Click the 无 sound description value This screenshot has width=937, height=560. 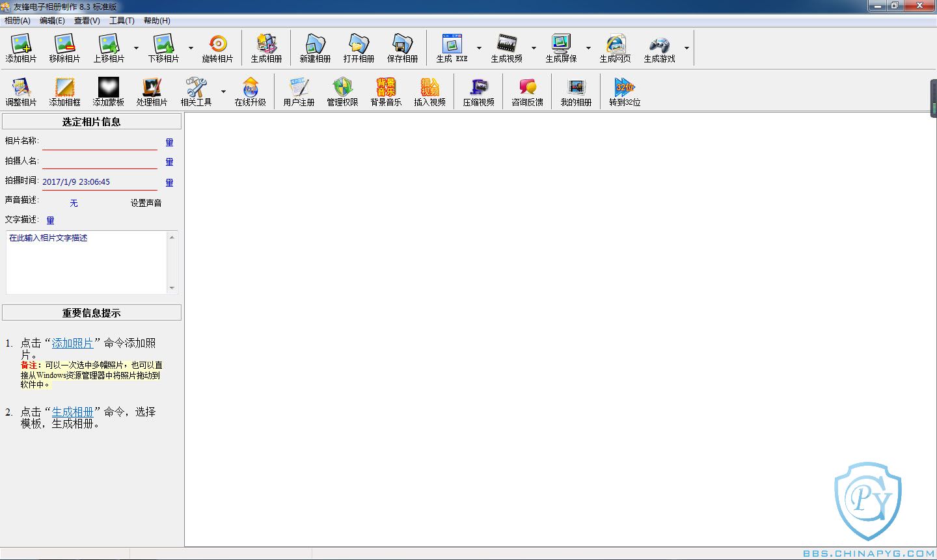click(x=74, y=203)
